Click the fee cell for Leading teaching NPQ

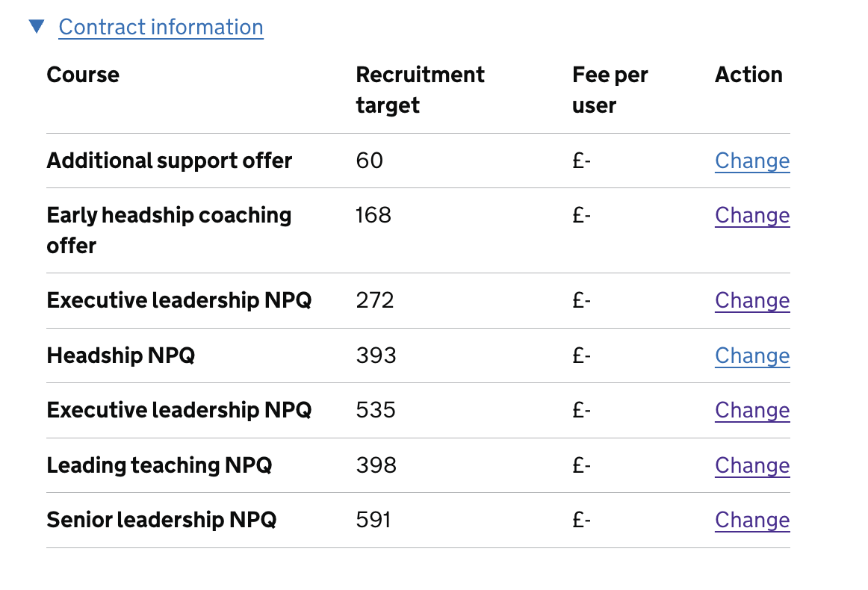(581, 465)
